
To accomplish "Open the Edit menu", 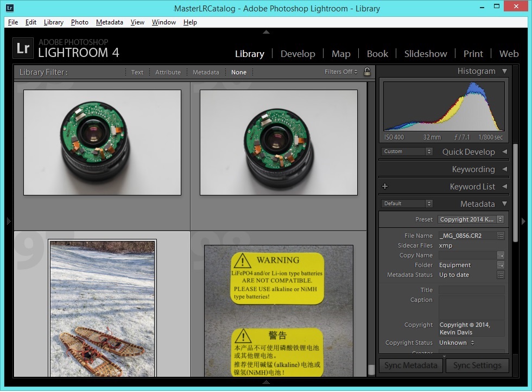I will pyautogui.click(x=30, y=22).
